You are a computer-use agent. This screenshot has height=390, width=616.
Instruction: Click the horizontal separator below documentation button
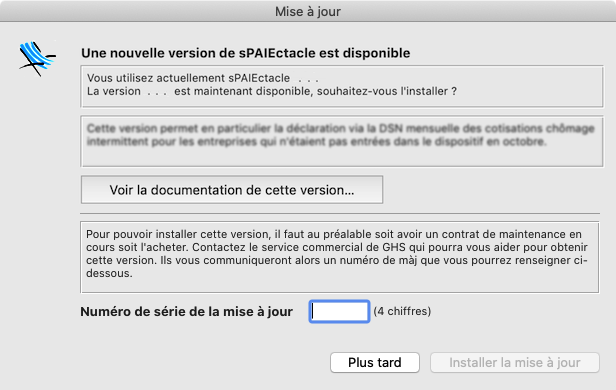340,214
